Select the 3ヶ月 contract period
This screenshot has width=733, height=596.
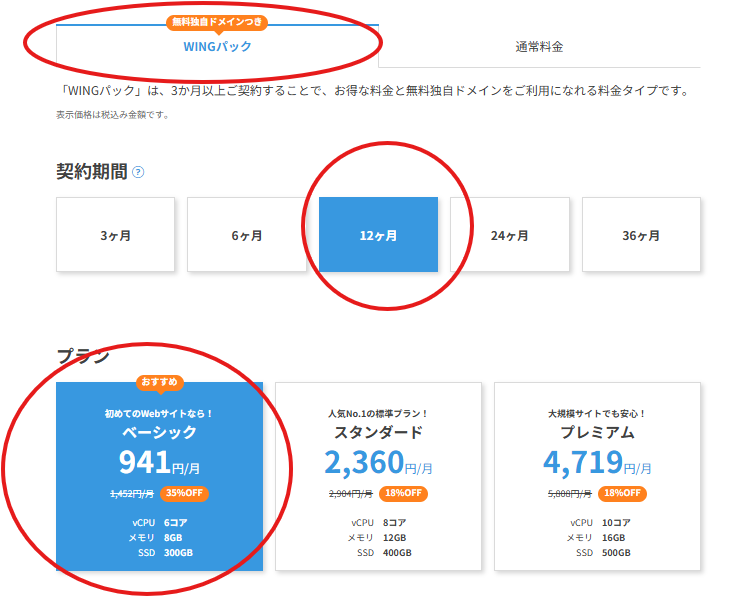(115, 236)
